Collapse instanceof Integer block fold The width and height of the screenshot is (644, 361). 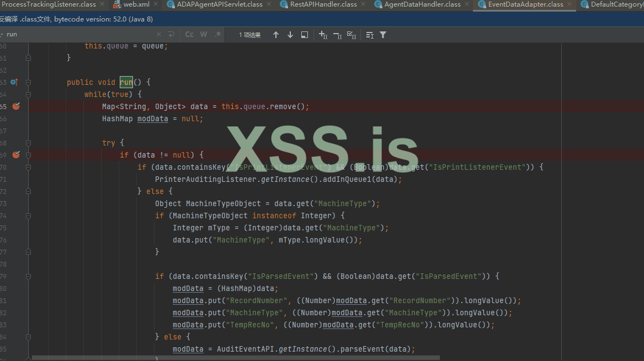(28, 216)
